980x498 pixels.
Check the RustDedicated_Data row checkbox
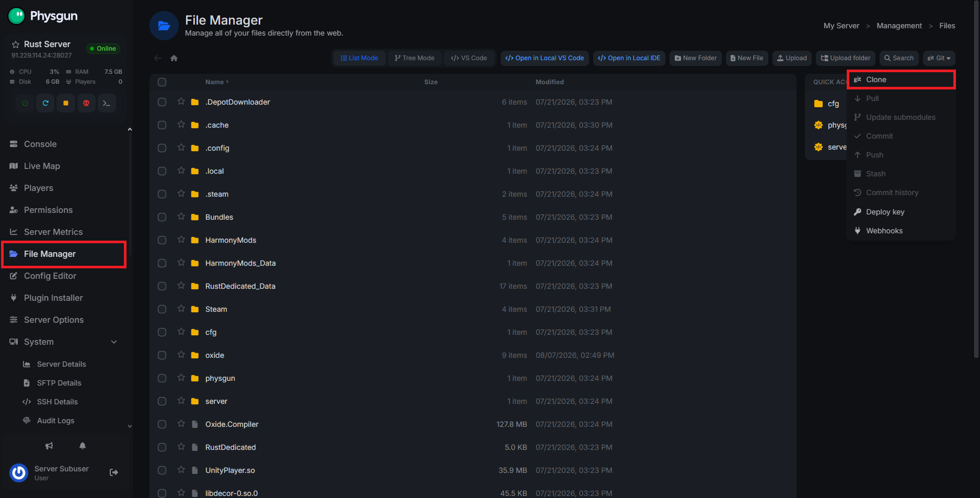point(162,286)
